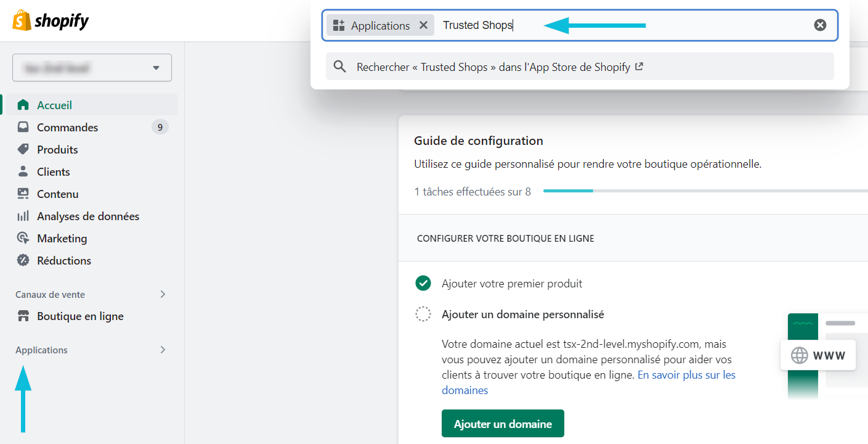
Task: Clear the search field text
Action: click(x=820, y=25)
